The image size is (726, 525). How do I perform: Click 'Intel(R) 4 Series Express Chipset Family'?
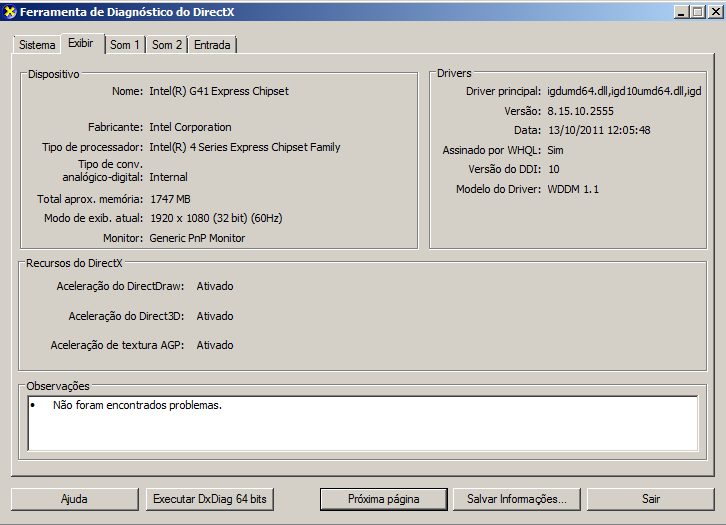(244, 147)
